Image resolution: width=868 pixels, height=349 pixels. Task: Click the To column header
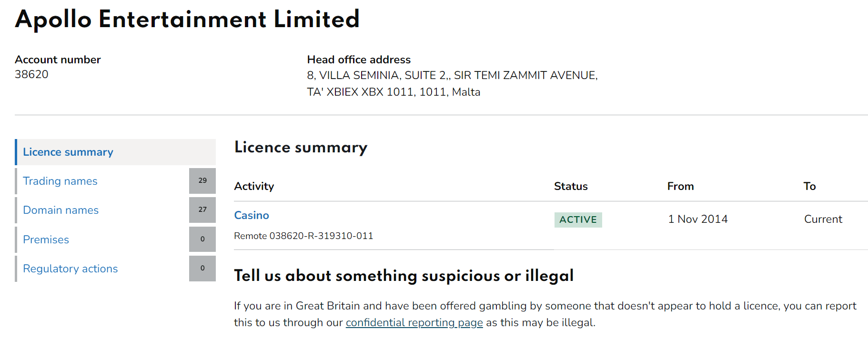[x=809, y=187]
